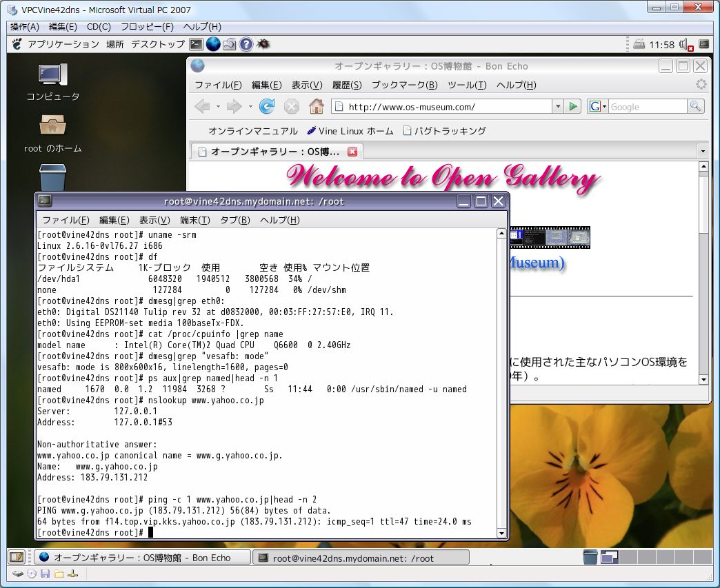The width and height of the screenshot is (720, 588).
Task: Expand the URL bar history dropdown
Action: coord(558,106)
